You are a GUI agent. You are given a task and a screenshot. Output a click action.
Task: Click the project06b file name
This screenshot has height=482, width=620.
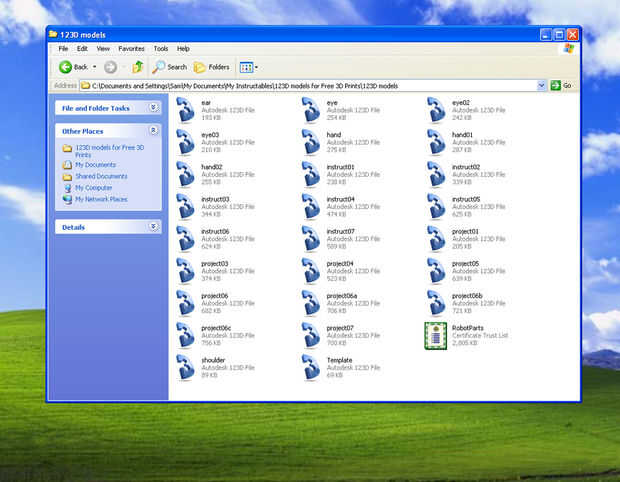pyautogui.click(x=467, y=296)
